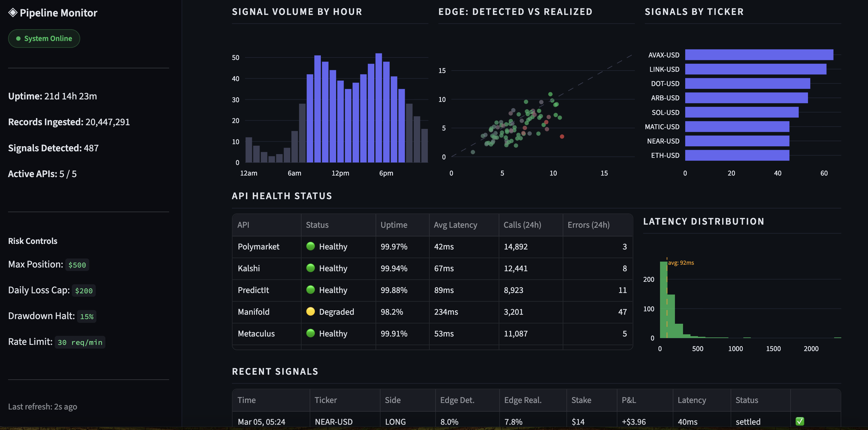The width and height of the screenshot is (868, 430).
Task: Click Polymarket's green Healthy status dot
Action: pos(310,246)
